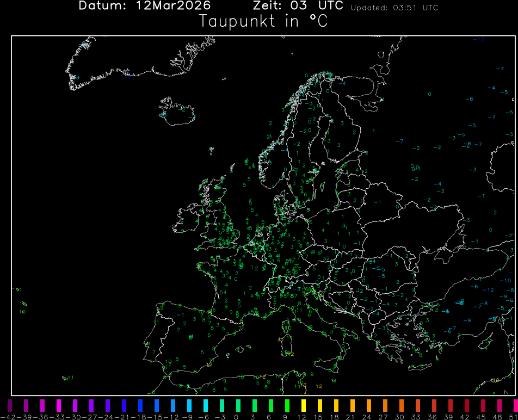The height and width of the screenshot is (420, 518).
Task: Click the 30 label in the legend
Action: (x=402, y=416)
